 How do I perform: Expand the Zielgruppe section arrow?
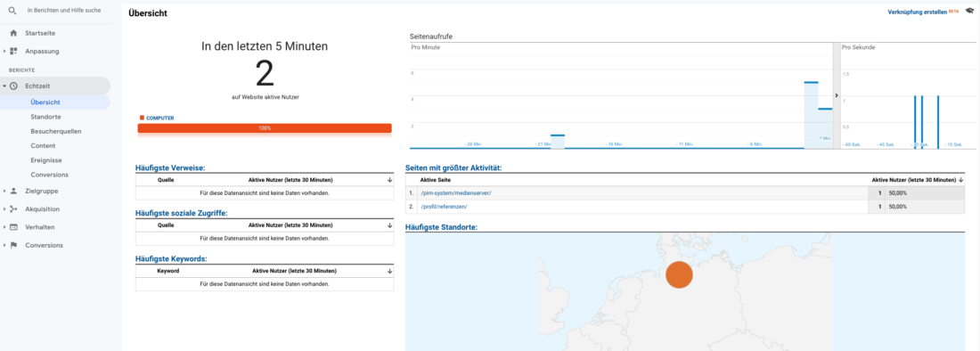coord(4,192)
